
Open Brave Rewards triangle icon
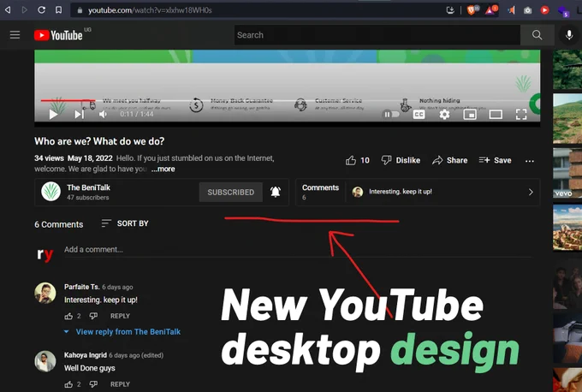pos(490,10)
